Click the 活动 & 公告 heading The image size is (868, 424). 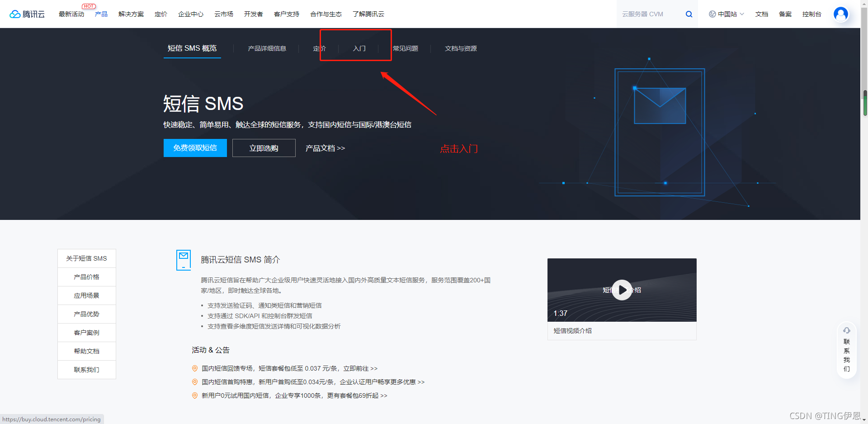click(x=211, y=350)
